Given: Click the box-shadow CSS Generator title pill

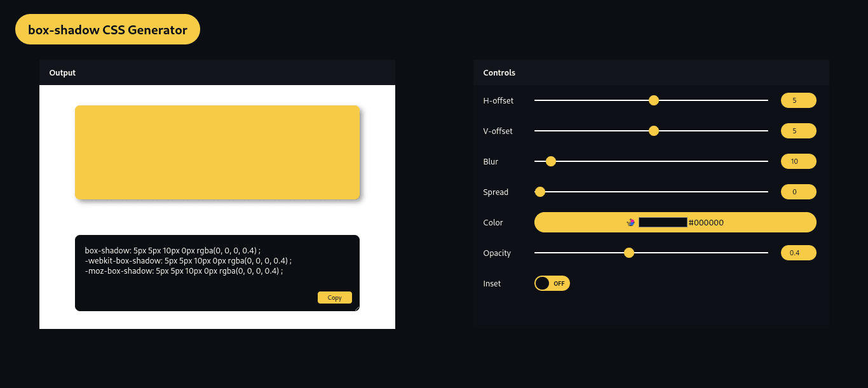Looking at the screenshot, I should click(107, 29).
